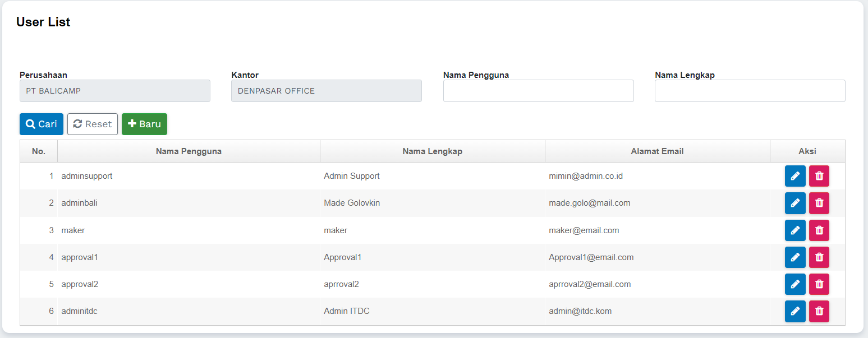
Task: Remove the approval2 user
Action: click(x=819, y=284)
